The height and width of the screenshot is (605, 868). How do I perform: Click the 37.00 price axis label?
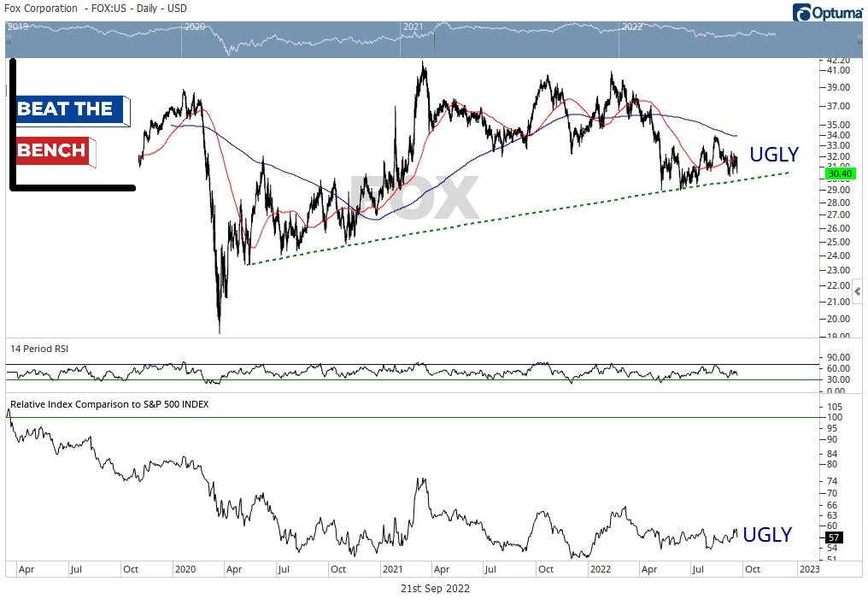point(838,106)
